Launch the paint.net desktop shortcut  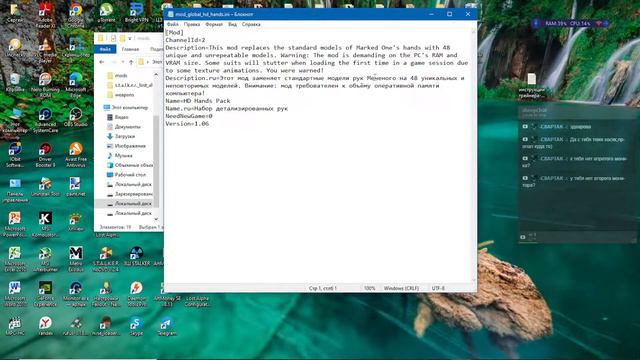click(x=76, y=187)
